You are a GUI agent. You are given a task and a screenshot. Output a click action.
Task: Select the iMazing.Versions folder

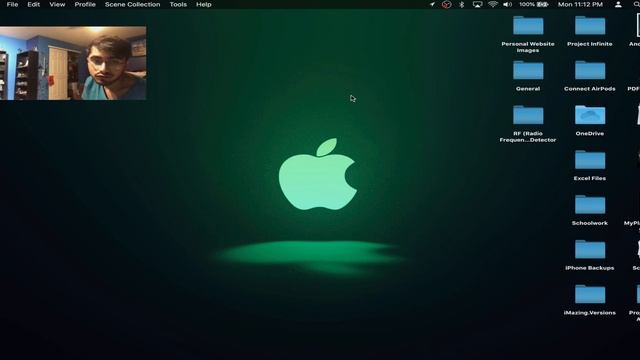click(x=590, y=300)
